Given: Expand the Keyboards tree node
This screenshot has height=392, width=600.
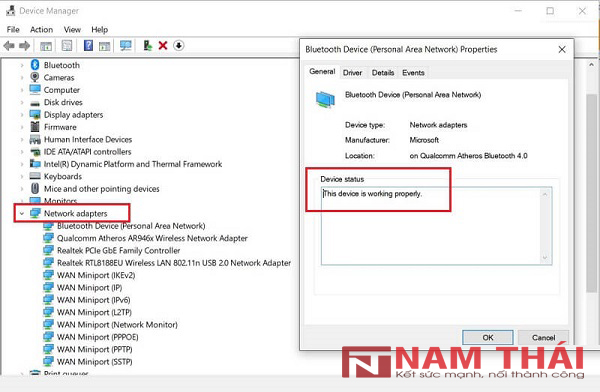Looking at the screenshot, I should click(x=22, y=176).
